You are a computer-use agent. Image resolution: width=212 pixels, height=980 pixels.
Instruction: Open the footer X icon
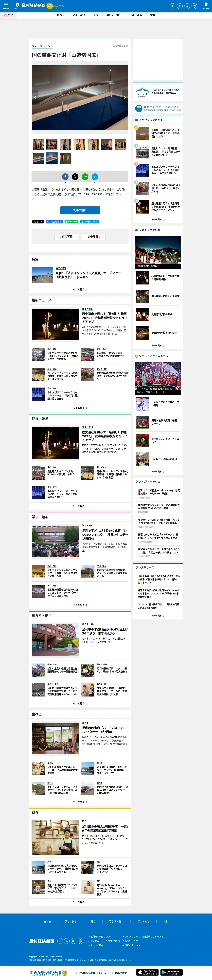click(67, 941)
